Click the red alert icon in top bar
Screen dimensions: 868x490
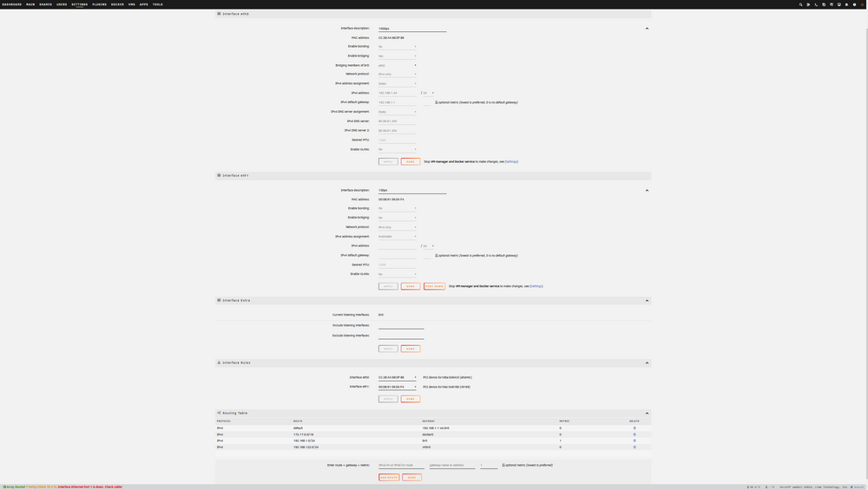coord(862,4)
